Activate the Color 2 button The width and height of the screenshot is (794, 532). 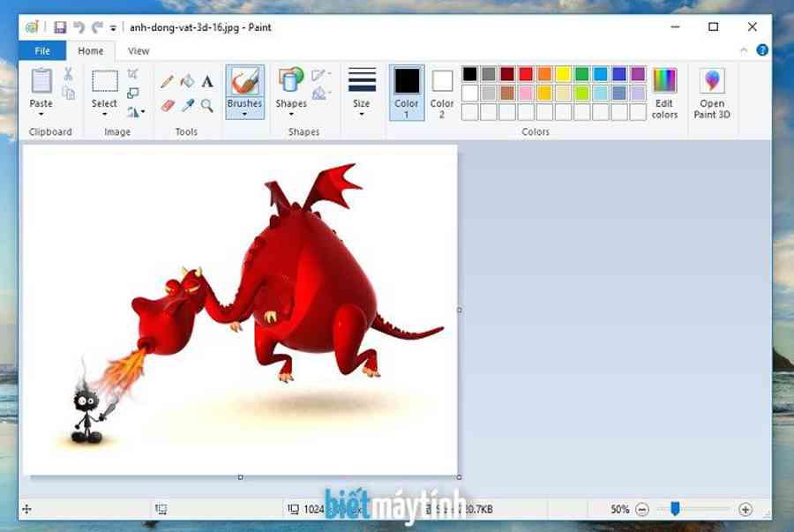tap(442, 93)
